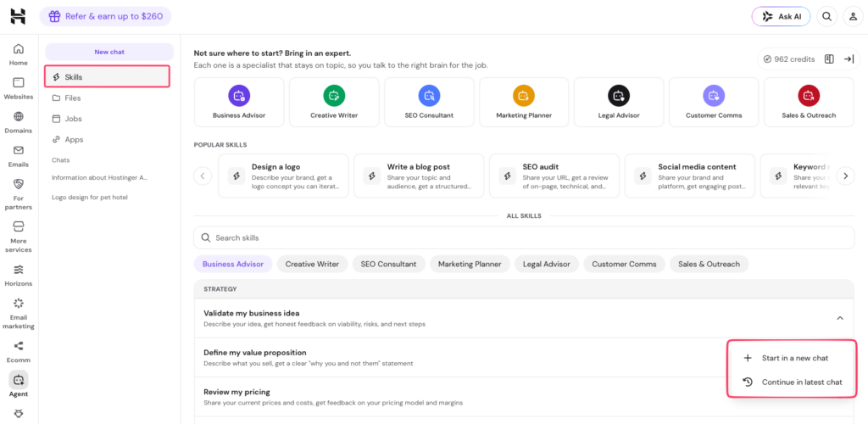The width and height of the screenshot is (868, 424).
Task: Click the search magnifier icon in header
Action: (x=826, y=17)
